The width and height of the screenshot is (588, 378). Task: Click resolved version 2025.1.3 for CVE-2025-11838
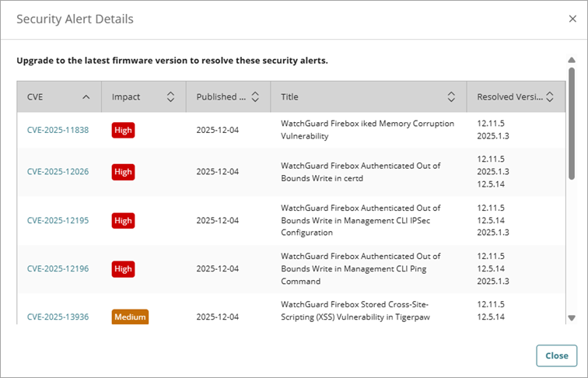coord(493,136)
